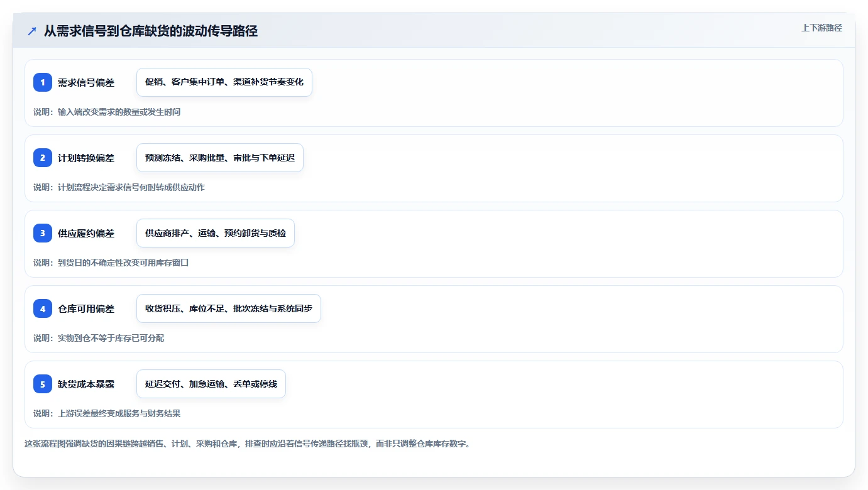The width and height of the screenshot is (868, 490).
Task: Click the step title 供应履约偏差
Action: 86,233
